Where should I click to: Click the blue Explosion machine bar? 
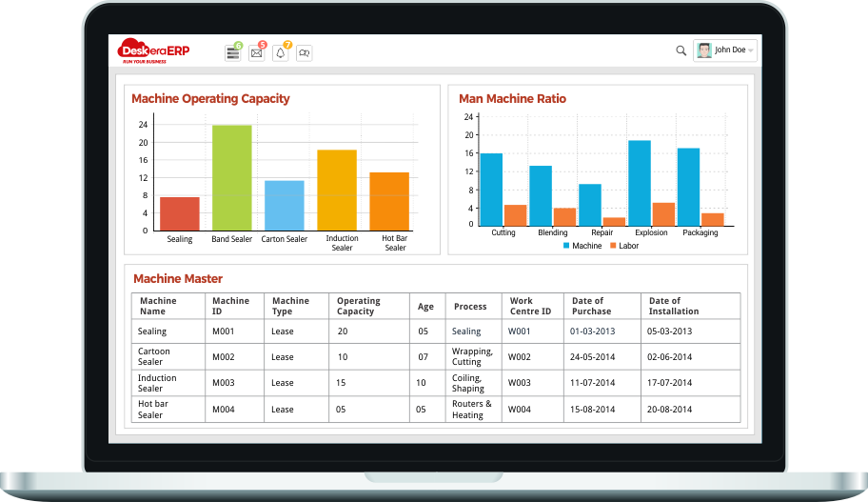[x=640, y=181]
